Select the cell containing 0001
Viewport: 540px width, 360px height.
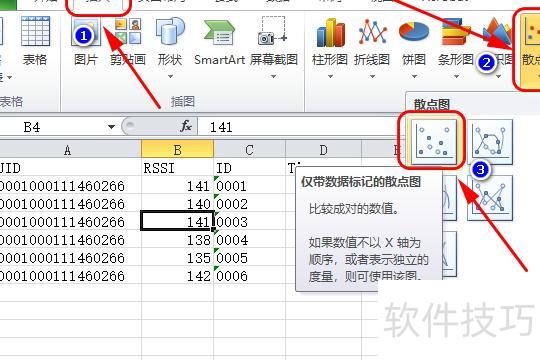(x=250, y=186)
